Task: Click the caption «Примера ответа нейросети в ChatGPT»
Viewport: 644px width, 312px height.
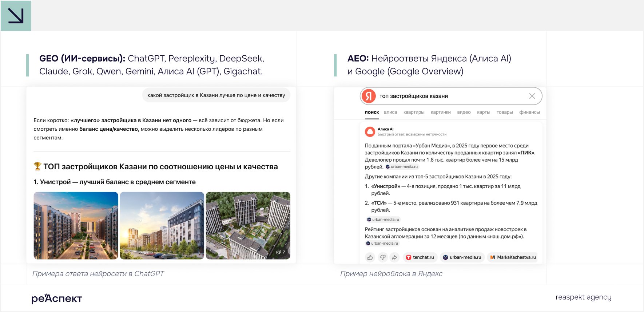Action: tap(98, 274)
